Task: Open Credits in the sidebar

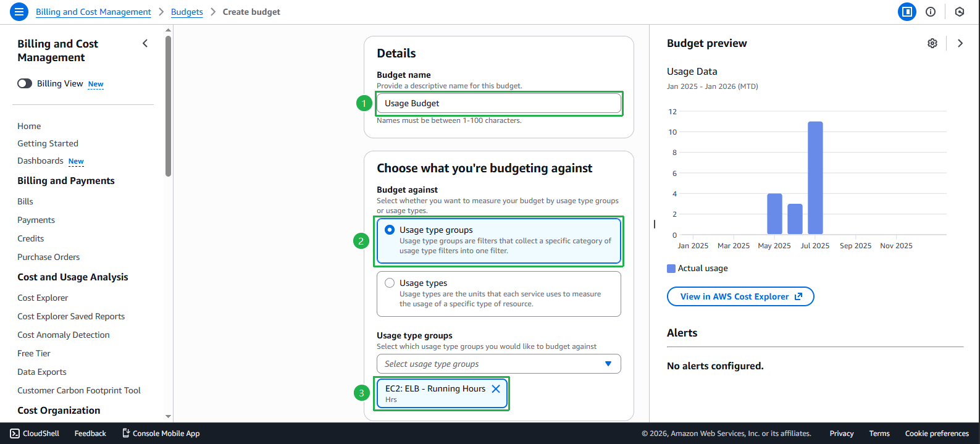Action: pyautogui.click(x=30, y=238)
